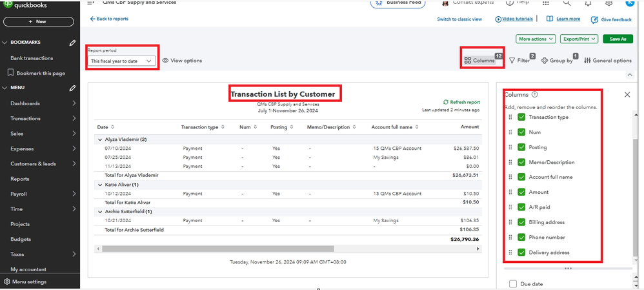Open the Filter funnel option
This screenshot has height=290, width=644.
[x=512, y=61]
